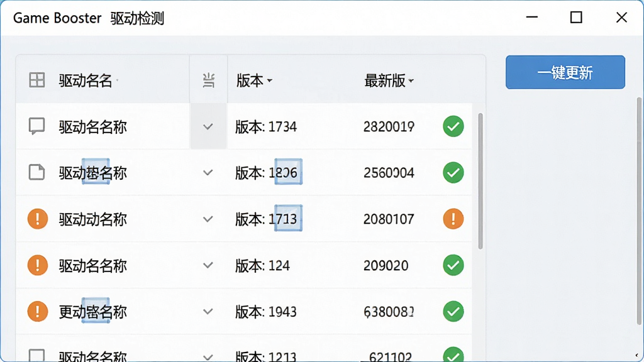Sort by the 驱动名名 column header
Screen dimensions: 644x362
click(86, 80)
